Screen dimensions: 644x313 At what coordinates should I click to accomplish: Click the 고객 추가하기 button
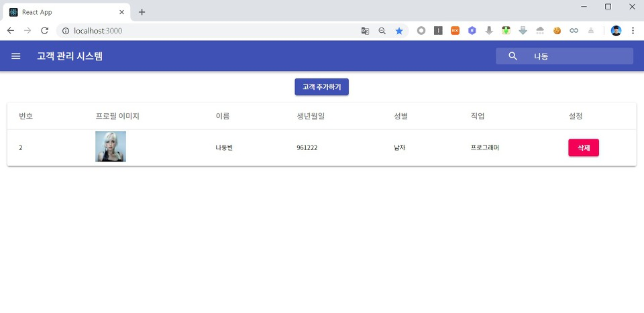coord(321,87)
